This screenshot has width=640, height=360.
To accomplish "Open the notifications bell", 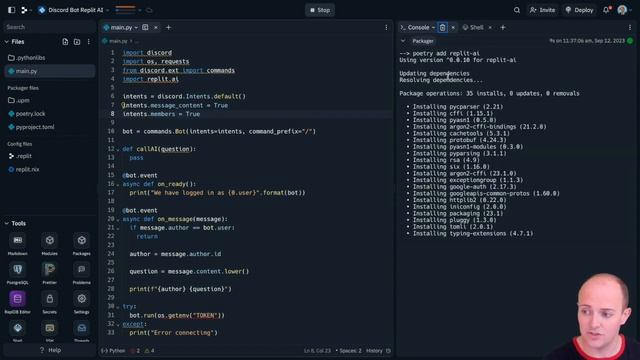I will coord(607,10).
